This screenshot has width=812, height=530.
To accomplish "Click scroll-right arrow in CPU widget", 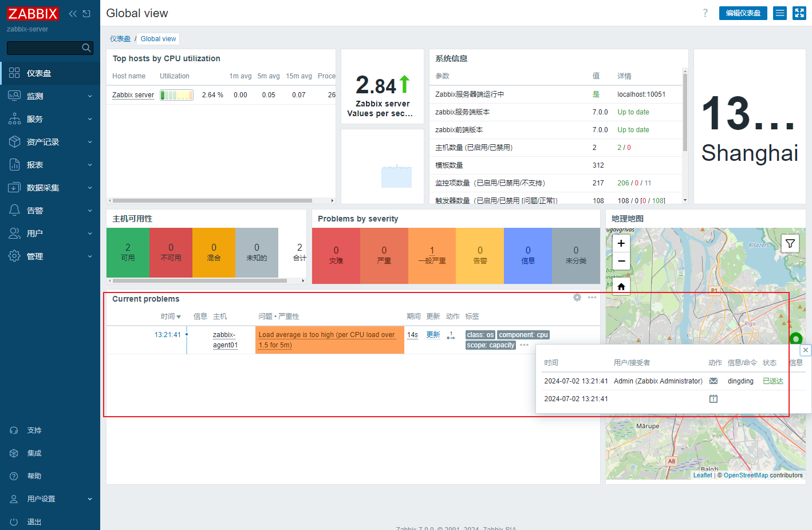I will 332,201.
